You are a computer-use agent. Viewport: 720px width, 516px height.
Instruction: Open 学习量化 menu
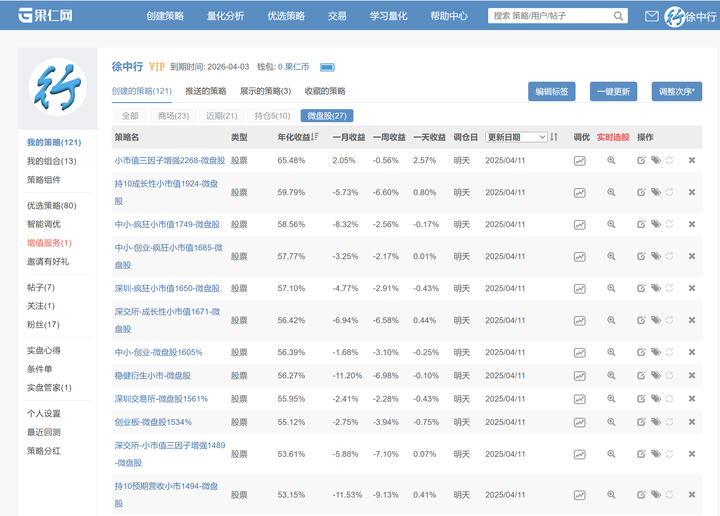tap(388, 16)
